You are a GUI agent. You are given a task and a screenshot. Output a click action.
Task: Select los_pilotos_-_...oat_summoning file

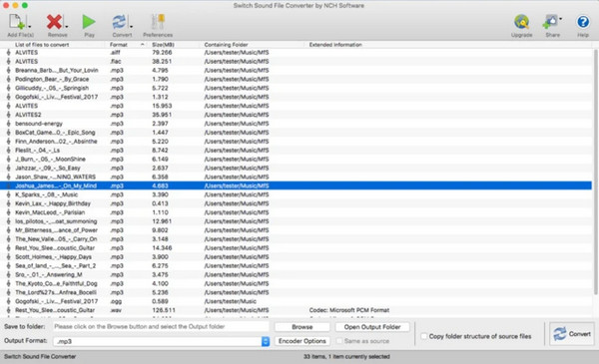pyautogui.click(x=297, y=221)
